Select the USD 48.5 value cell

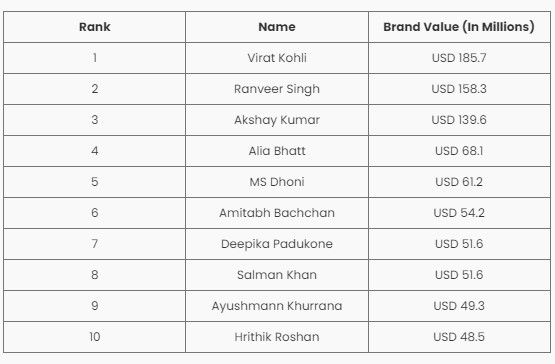pos(459,337)
